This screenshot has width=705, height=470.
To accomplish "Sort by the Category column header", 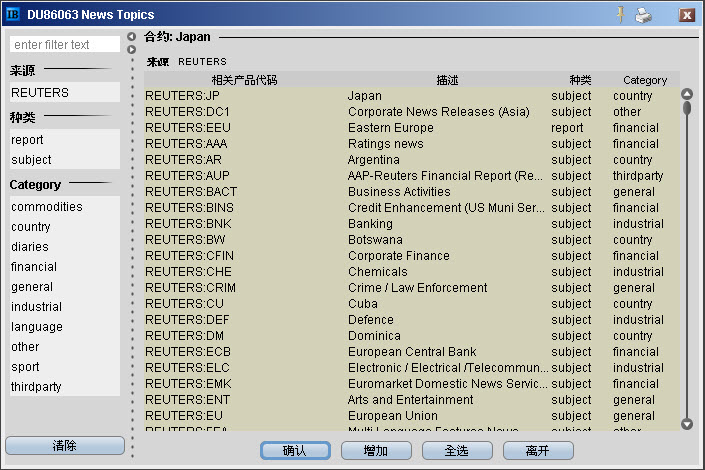I will pyautogui.click(x=644, y=80).
